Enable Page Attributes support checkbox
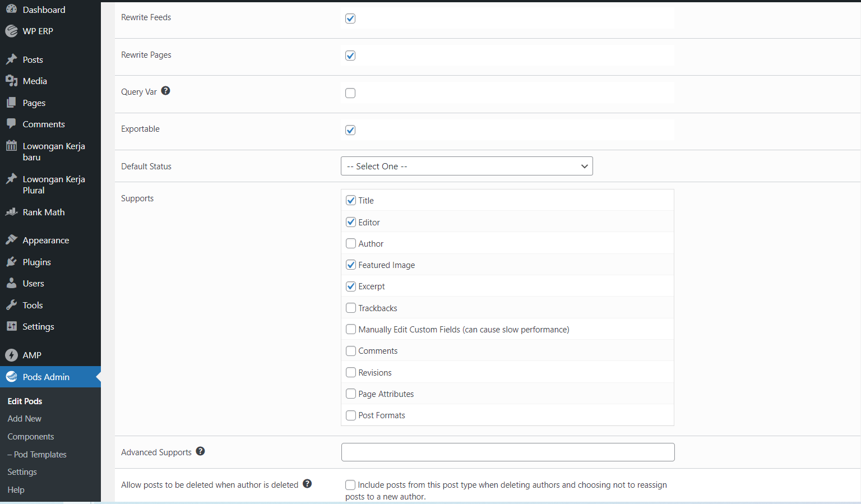 click(x=351, y=394)
